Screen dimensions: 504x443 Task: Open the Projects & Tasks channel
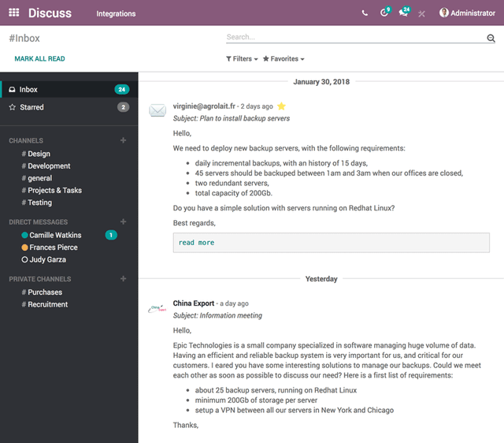[54, 190]
